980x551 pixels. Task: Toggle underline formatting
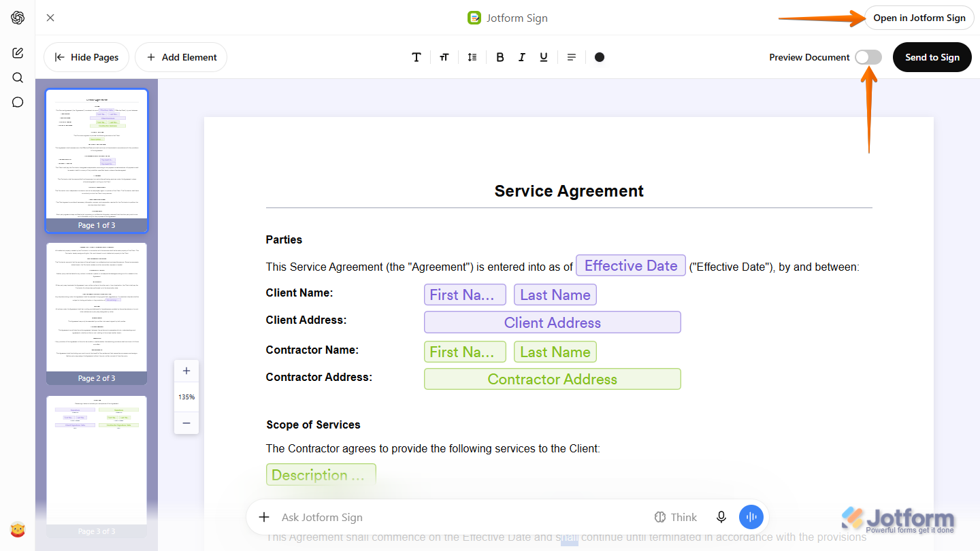pos(544,57)
